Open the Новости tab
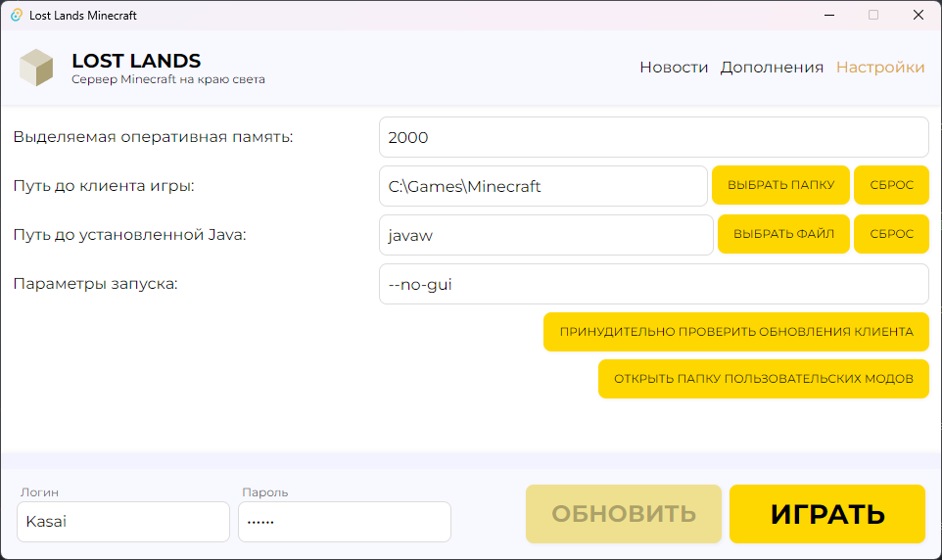Viewport: 942px width, 560px height. tap(674, 68)
